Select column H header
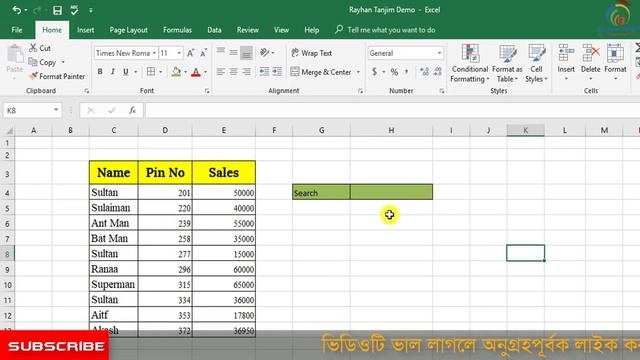The image size is (640, 360). point(391,130)
